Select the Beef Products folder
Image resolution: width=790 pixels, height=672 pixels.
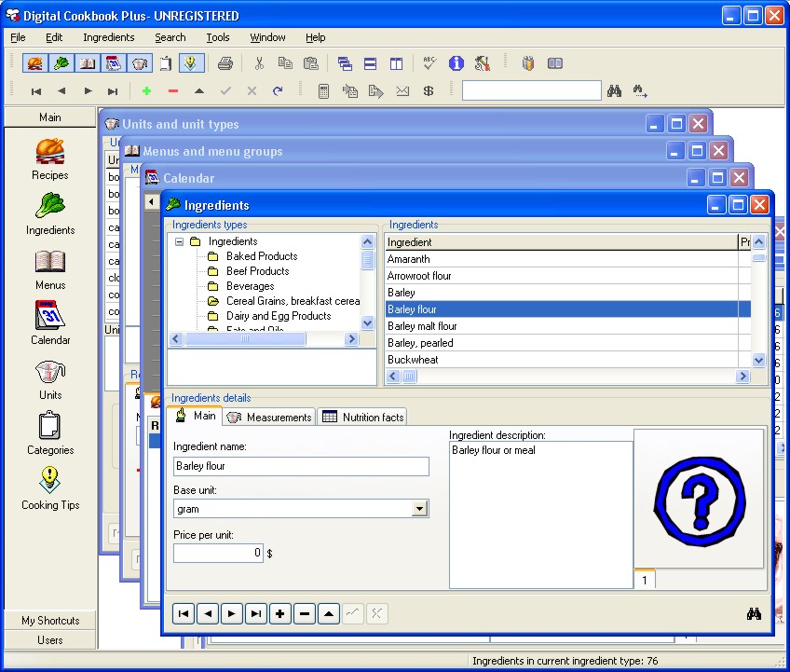coord(257,271)
